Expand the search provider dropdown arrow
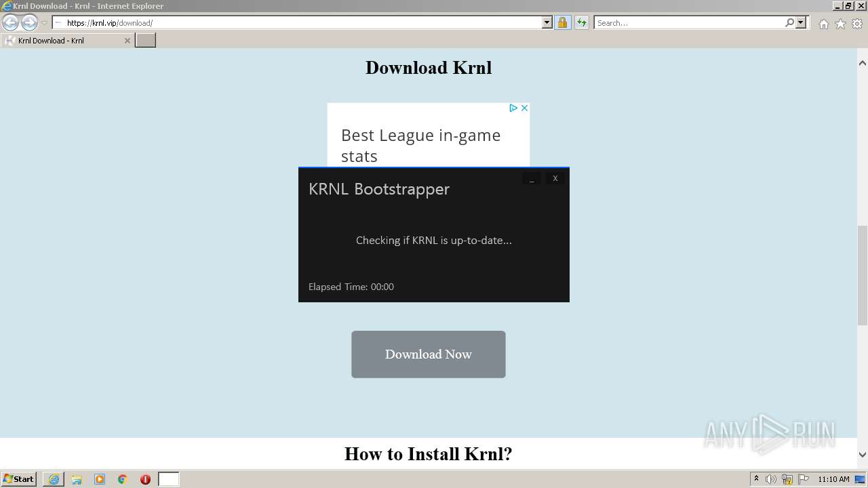 click(x=801, y=22)
